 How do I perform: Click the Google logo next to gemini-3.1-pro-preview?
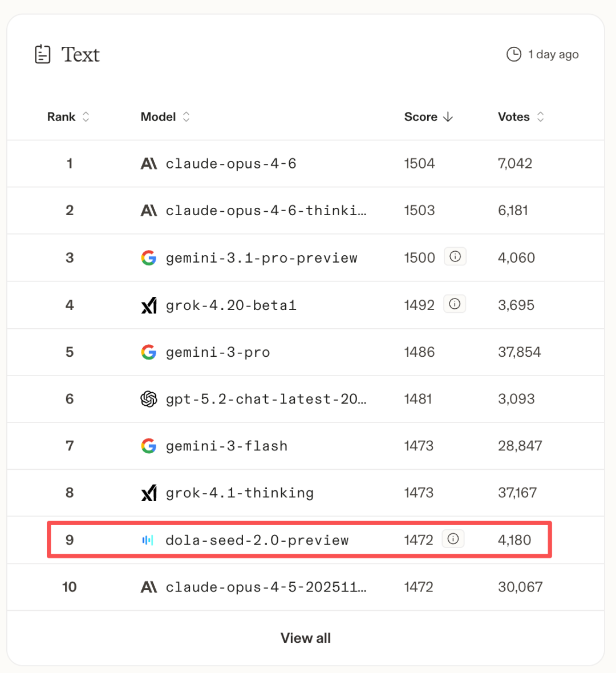point(149,258)
